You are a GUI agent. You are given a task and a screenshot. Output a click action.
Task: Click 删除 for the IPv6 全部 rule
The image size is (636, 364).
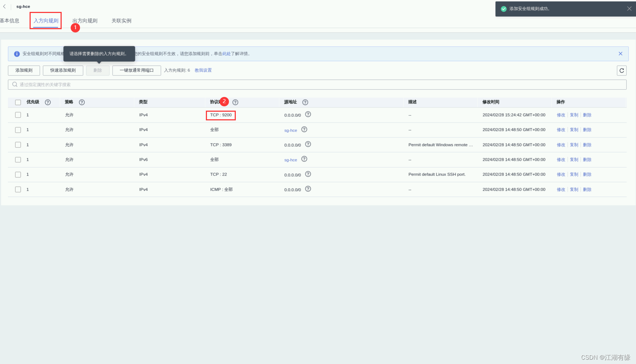point(587,160)
